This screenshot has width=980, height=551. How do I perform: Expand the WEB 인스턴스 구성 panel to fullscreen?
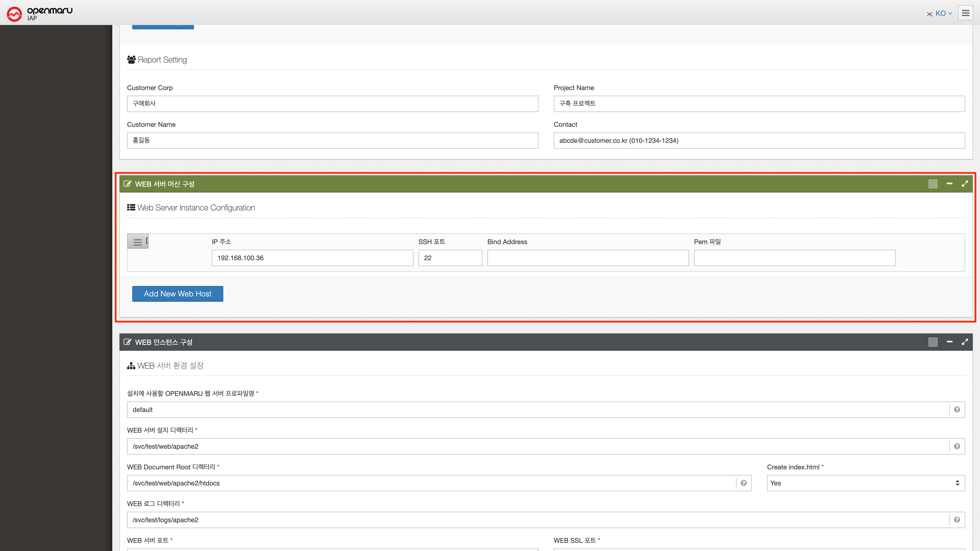click(x=965, y=342)
